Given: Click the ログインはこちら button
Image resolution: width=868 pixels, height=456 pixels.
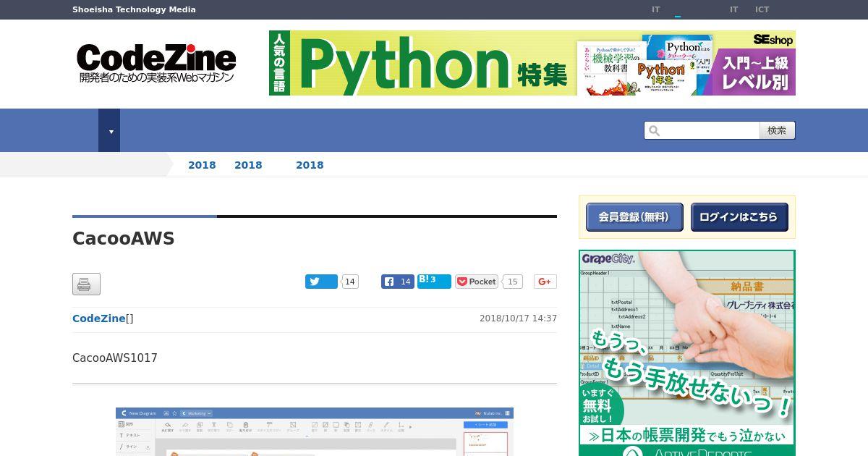Looking at the screenshot, I should [x=739, y=217].
